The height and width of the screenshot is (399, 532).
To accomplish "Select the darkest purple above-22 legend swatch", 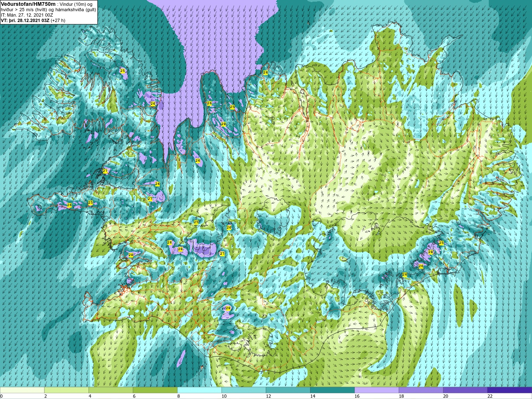I will [510, 390].
